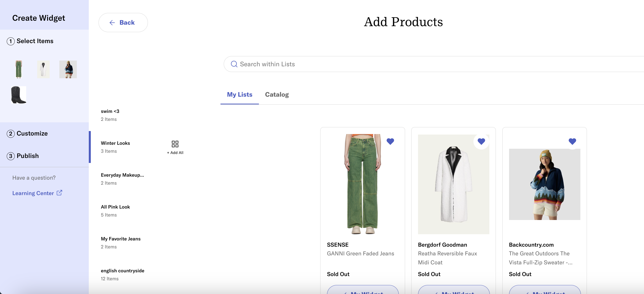
Task: Click the Bergdorf Goodman retailer name
Action: [442, 245]
